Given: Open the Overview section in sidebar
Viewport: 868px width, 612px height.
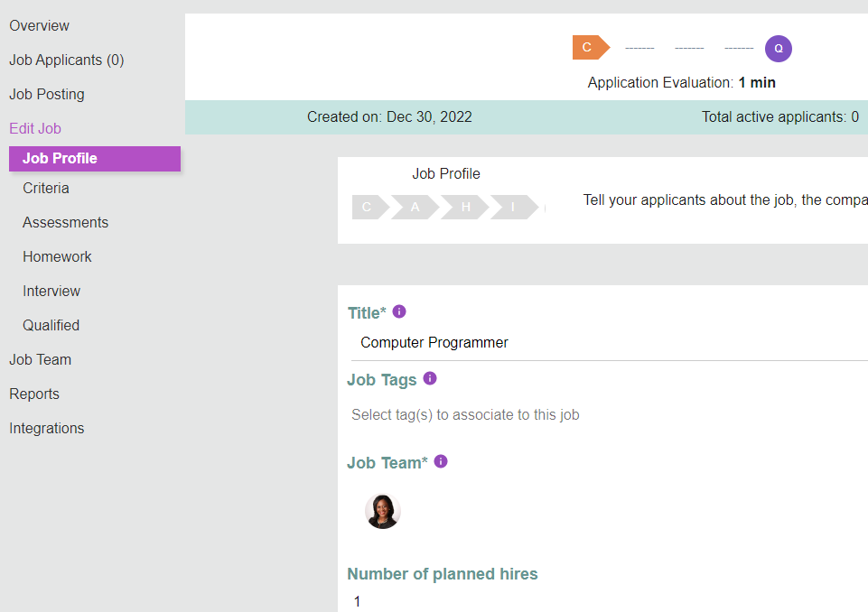Looking at the screenshot, I should 40,25.
